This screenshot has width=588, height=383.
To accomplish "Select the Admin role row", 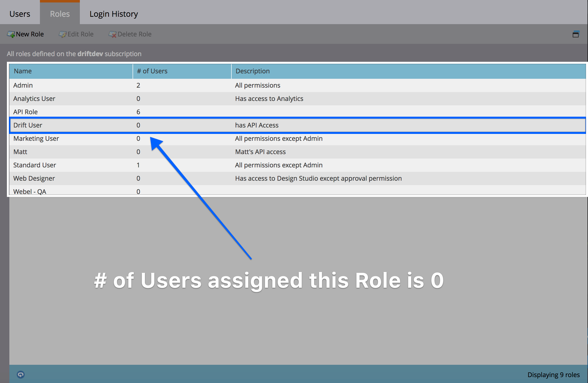I will (x=297, y=85).
